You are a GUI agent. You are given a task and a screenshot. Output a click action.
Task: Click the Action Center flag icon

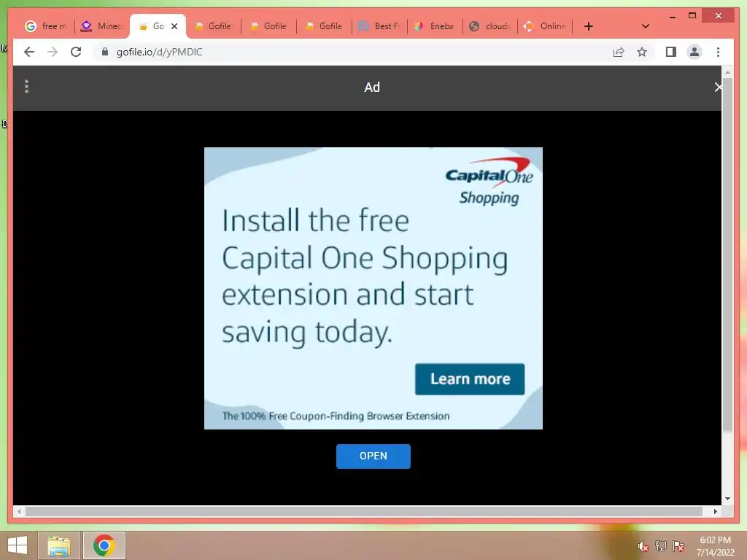coord(678,545)
